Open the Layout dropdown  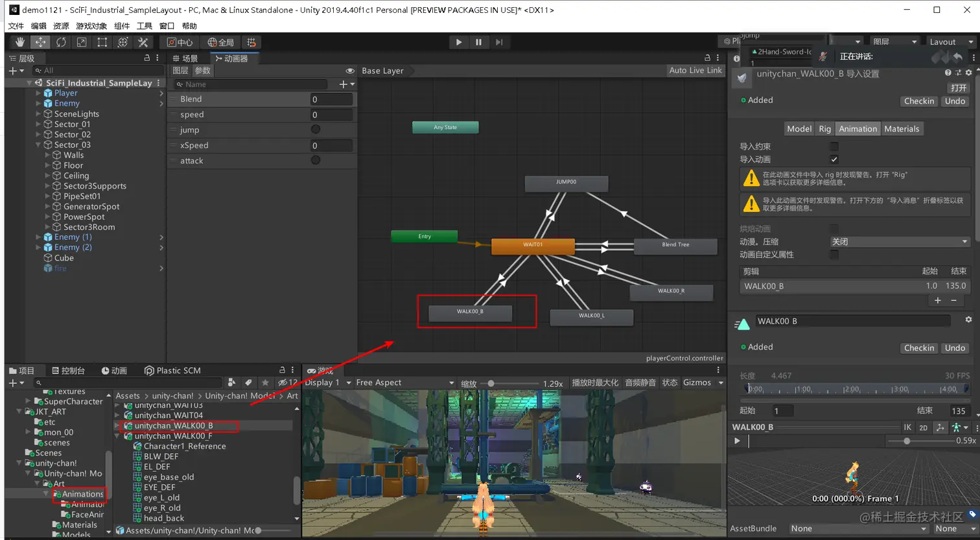click(951, 42)
